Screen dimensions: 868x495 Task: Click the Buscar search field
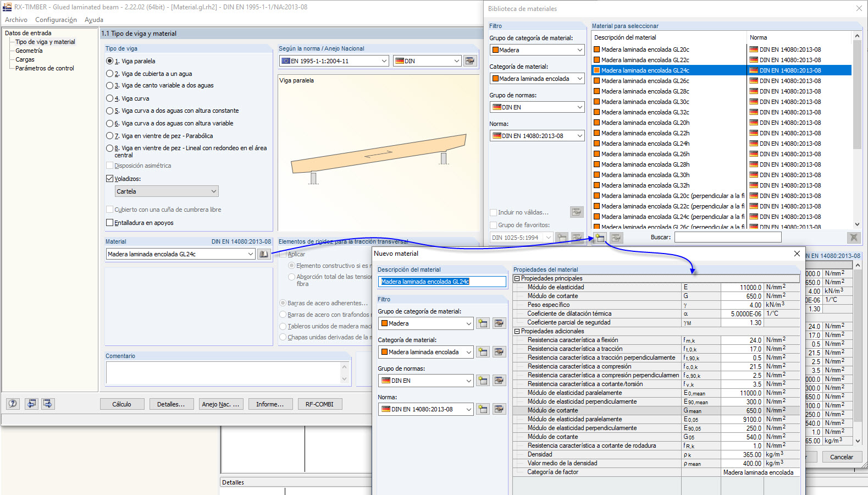point(728,238)
